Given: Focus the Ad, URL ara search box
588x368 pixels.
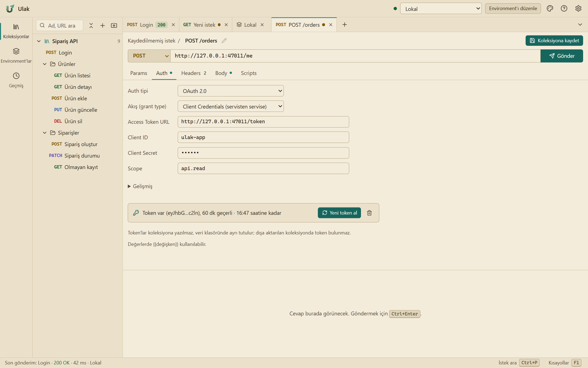Looking at the screenshot, I should [60, 25].
